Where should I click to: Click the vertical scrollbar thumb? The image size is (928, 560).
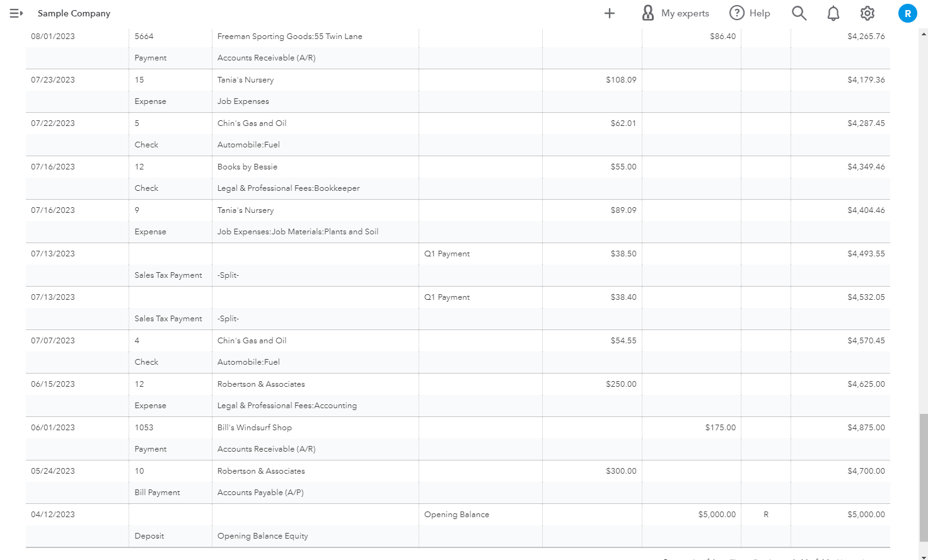tap(924, 477)
